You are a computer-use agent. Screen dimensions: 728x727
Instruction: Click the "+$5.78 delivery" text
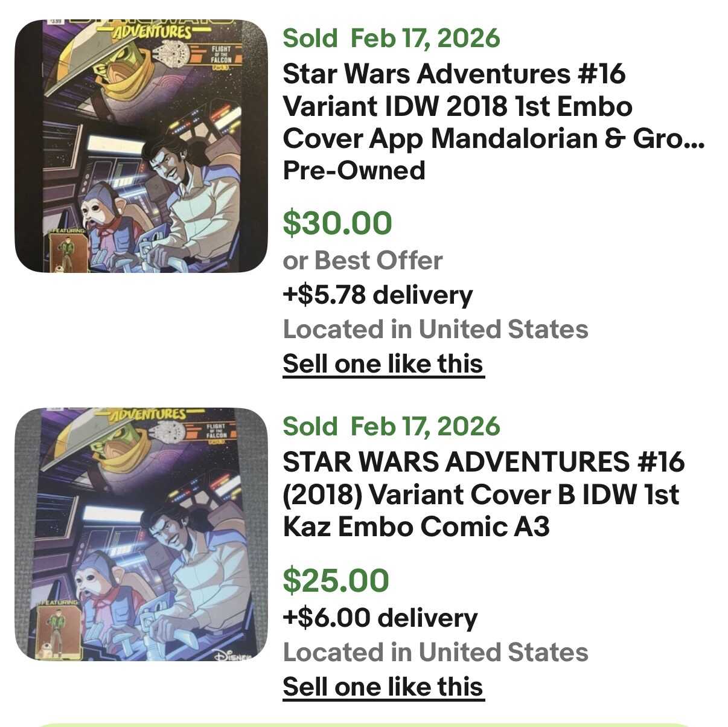(377, 295)
